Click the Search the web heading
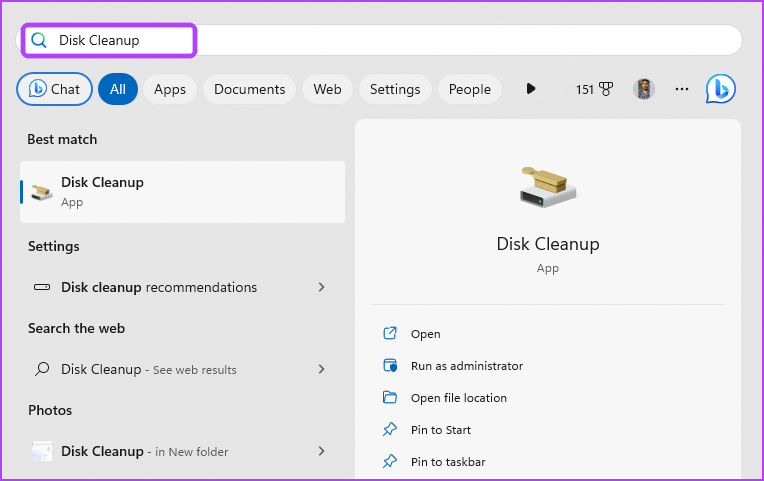This screenshot has height=481, width=764. coord(76,328)
